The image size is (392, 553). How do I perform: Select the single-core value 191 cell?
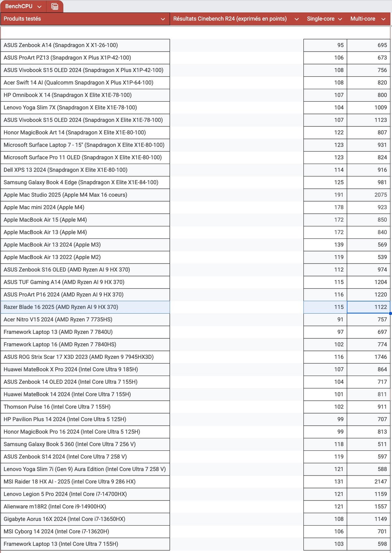(x=325, y=195)
